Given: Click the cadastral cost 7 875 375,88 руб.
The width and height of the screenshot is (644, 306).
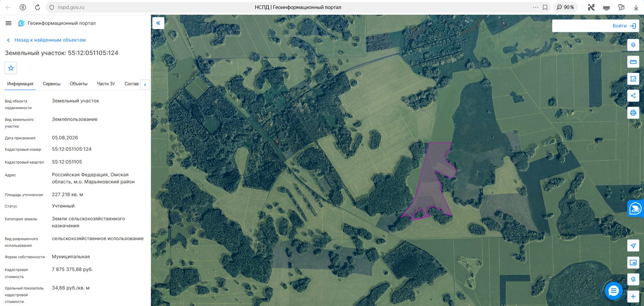Looking at the screenshot, I should (73, 269).
